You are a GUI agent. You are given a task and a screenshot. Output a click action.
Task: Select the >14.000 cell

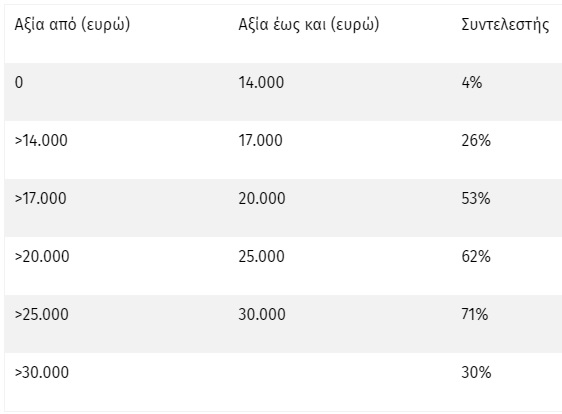41,141
